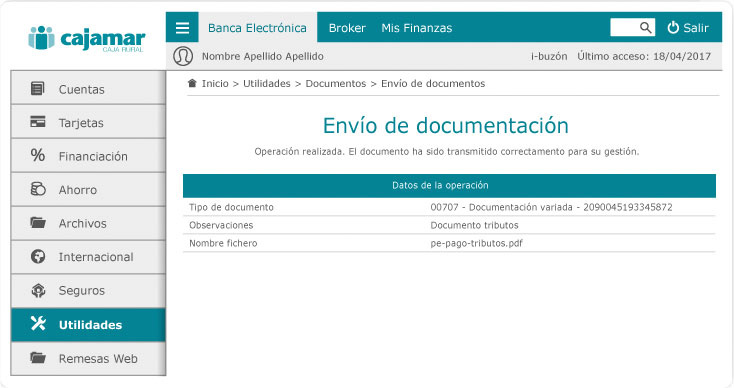This screenshot has width=734, height=388.
Task: Go to Utilidades breadcrumb link
Action: pyautogui.click(x=267, y=83)
